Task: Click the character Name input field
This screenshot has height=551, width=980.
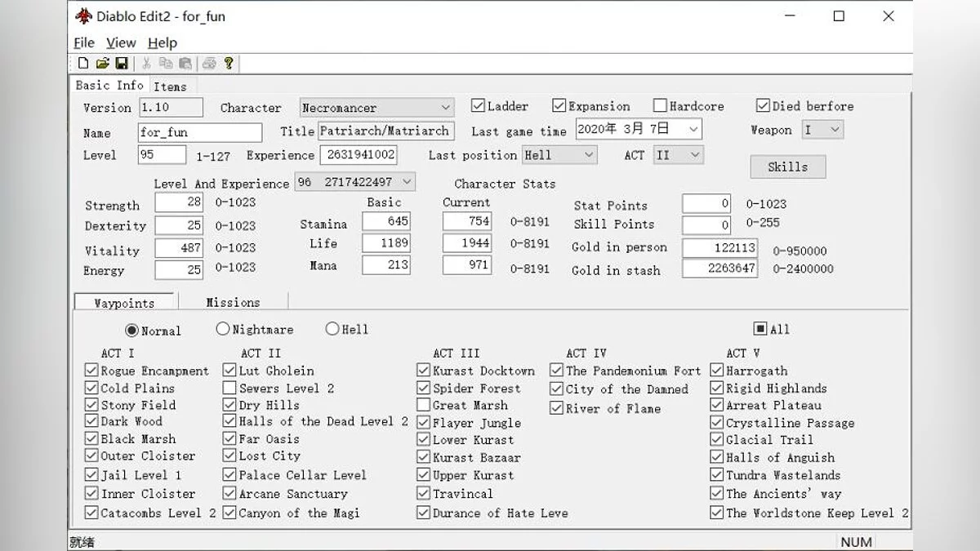Action: coord(199,132)
